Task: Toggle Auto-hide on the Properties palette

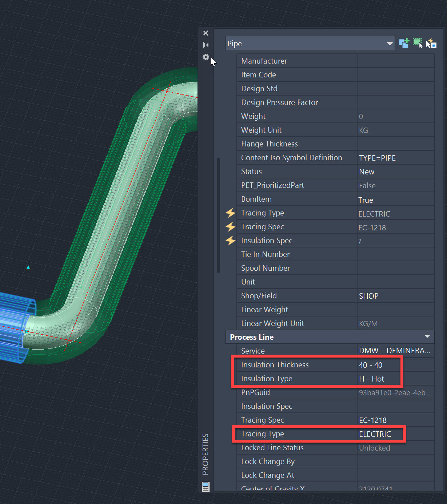Action: [205, 45]
